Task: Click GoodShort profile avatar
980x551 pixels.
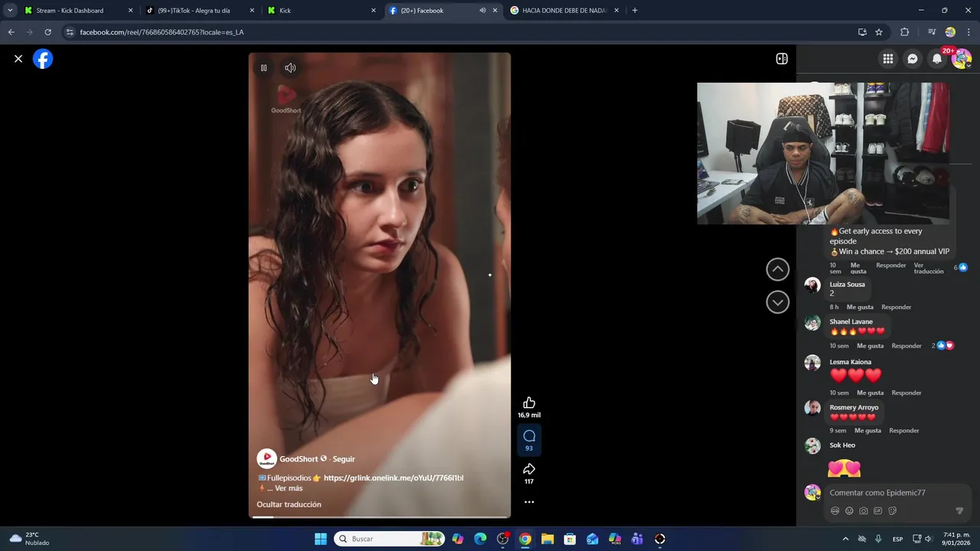Action: (x=266, y=459)
